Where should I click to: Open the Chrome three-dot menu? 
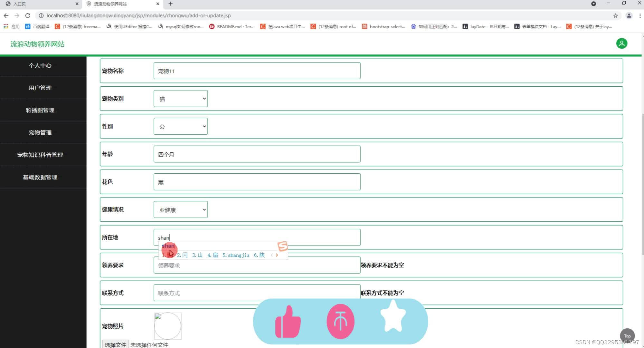[639, 15]
